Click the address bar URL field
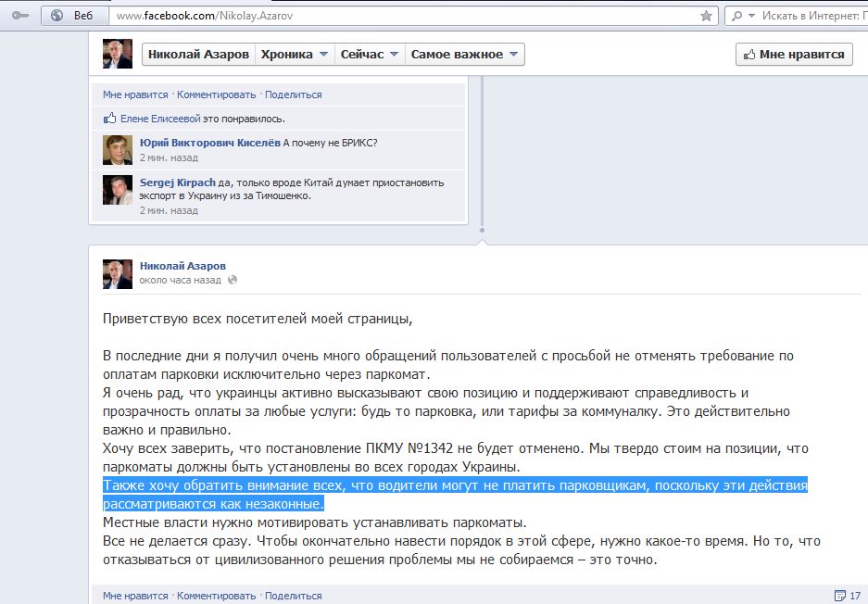 [x=398, y=16]
